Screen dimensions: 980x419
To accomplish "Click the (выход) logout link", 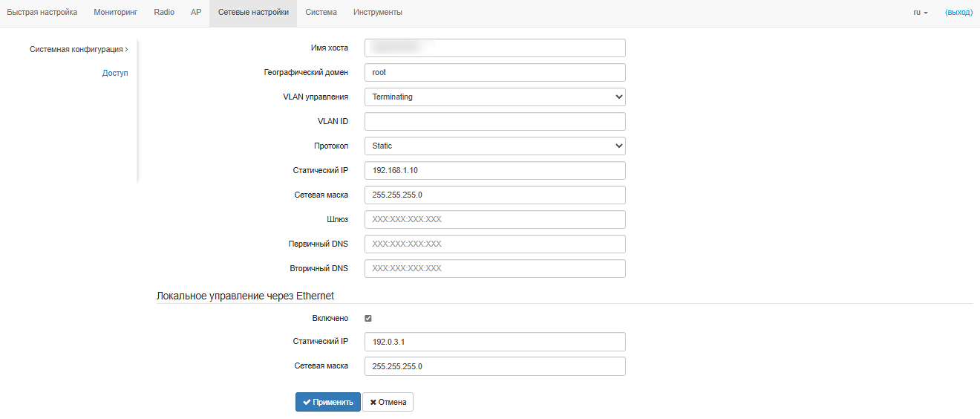I will [x=958, y=13].
